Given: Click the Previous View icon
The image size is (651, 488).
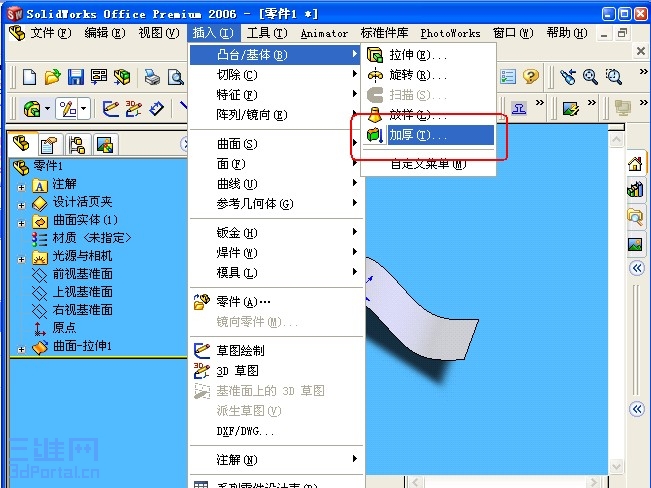Looking at the screenshot, I should 568,77.
